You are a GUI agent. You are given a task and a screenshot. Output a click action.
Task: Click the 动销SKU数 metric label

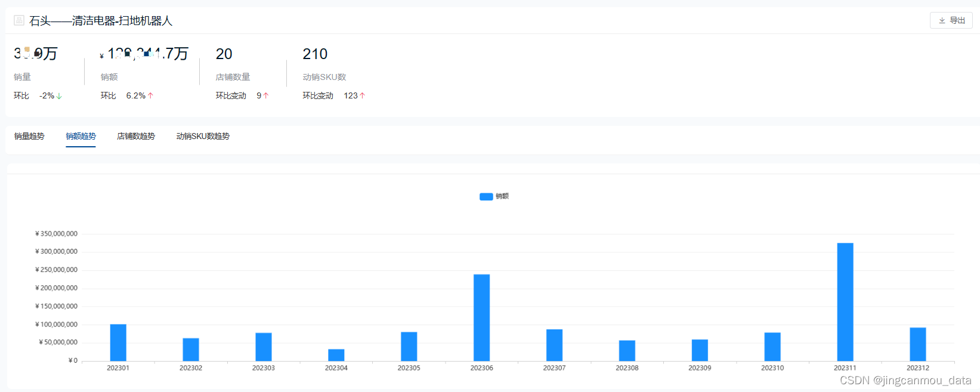click(324, 77)
